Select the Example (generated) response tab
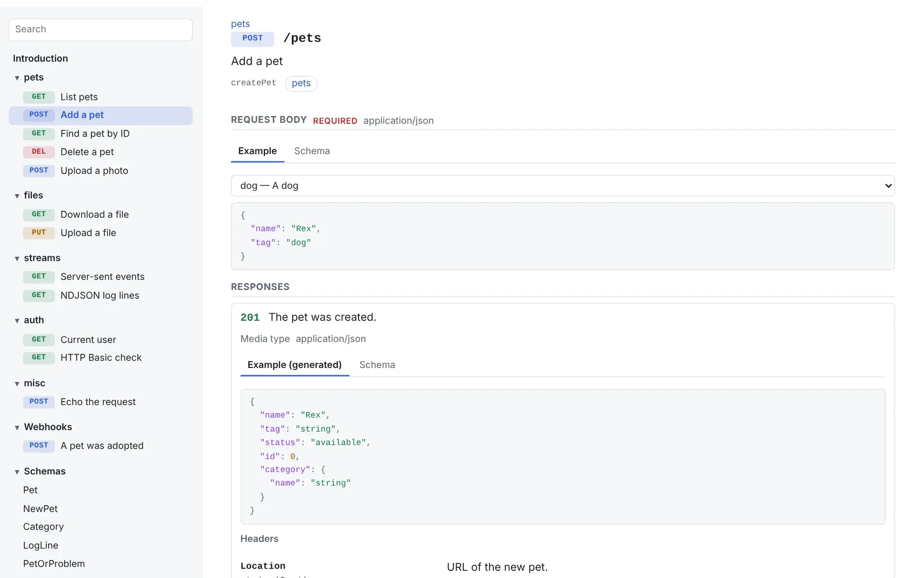This screenshot has width=924, height=578. click(x=295, y=365)
